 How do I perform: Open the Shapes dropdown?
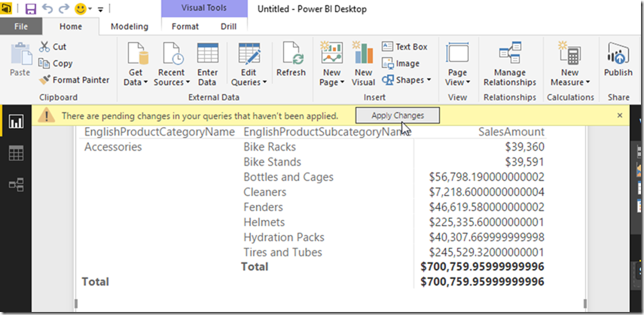pyautogui.click(x=406, y=80)
